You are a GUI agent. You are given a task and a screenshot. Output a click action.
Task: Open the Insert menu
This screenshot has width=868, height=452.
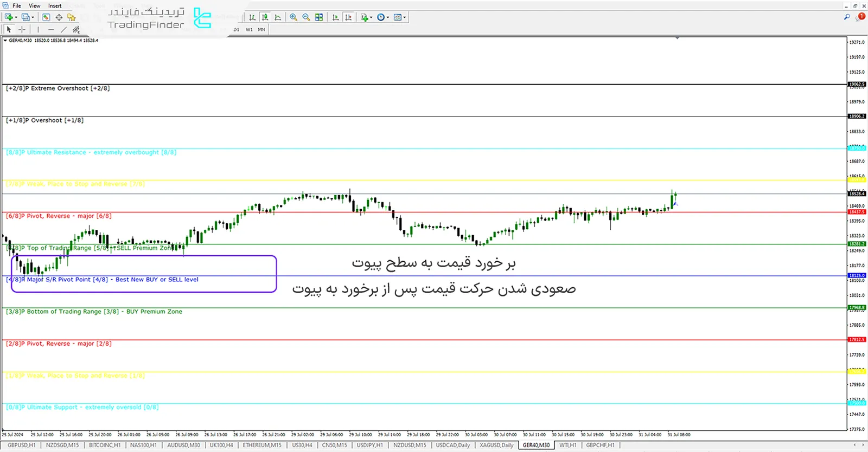[x=55, y=6]
